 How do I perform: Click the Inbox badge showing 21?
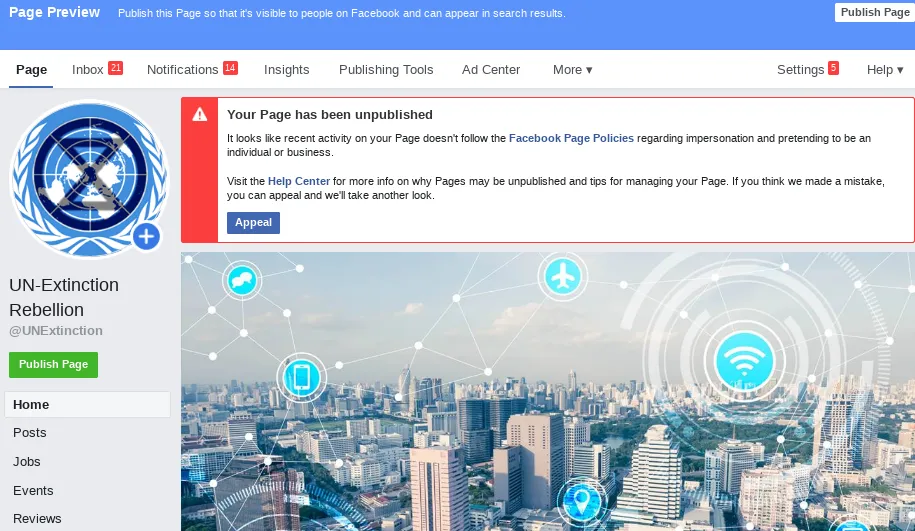(116, 68)
